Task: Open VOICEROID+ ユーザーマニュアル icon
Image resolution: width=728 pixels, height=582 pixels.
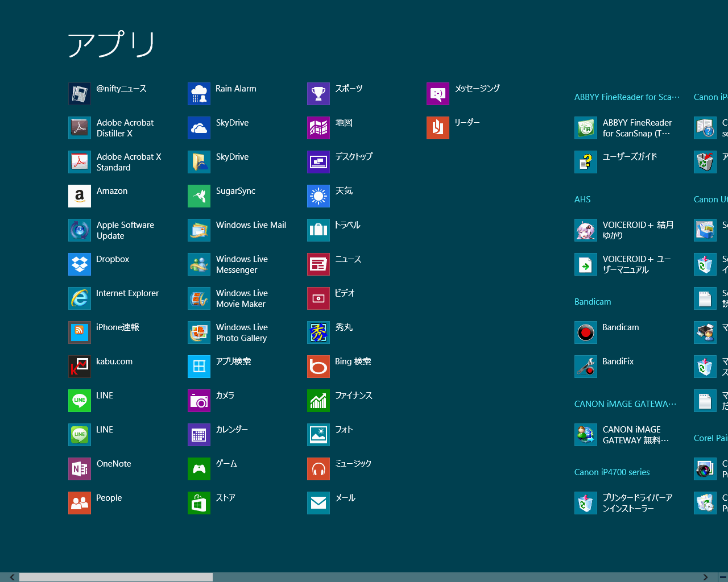Action: 586,264
